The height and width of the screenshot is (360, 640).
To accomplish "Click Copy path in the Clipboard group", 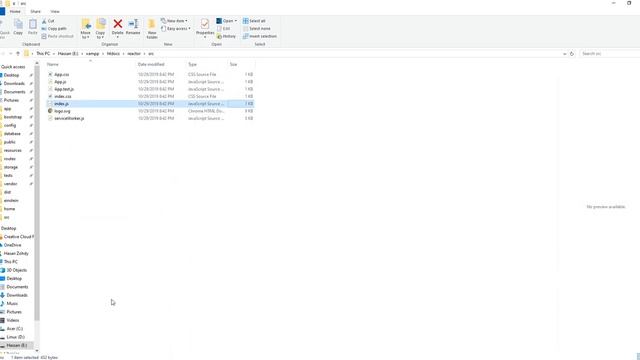I will [54, 29].
